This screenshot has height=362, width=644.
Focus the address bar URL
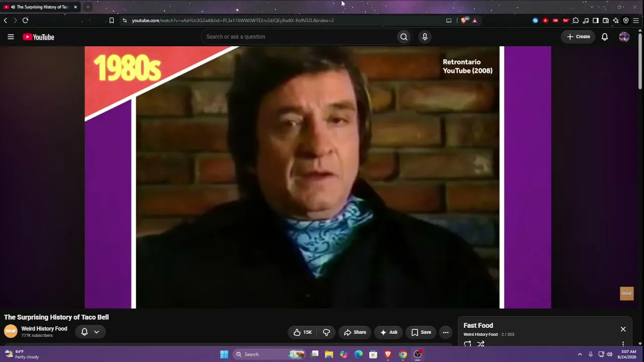[233, 21]
